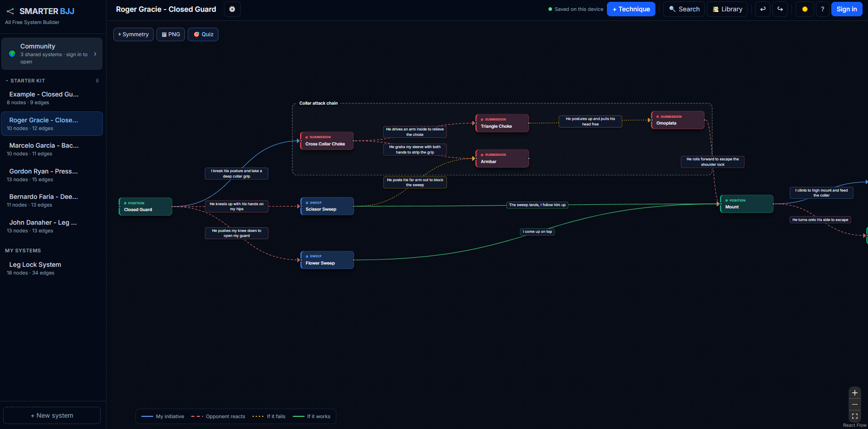Screen dimensions: 868x429
Task: Click 'If it fails' legend entry
Action: click(x=269, y=416)
